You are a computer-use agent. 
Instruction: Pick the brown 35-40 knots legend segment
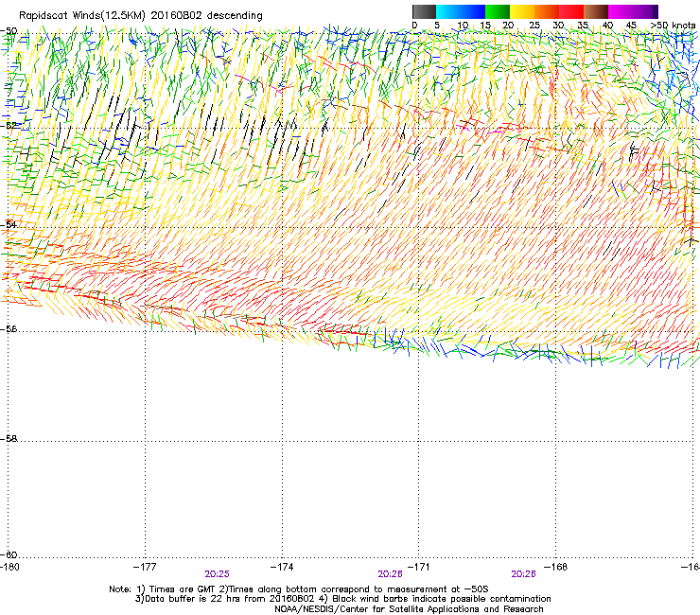(x=596, y=11)
